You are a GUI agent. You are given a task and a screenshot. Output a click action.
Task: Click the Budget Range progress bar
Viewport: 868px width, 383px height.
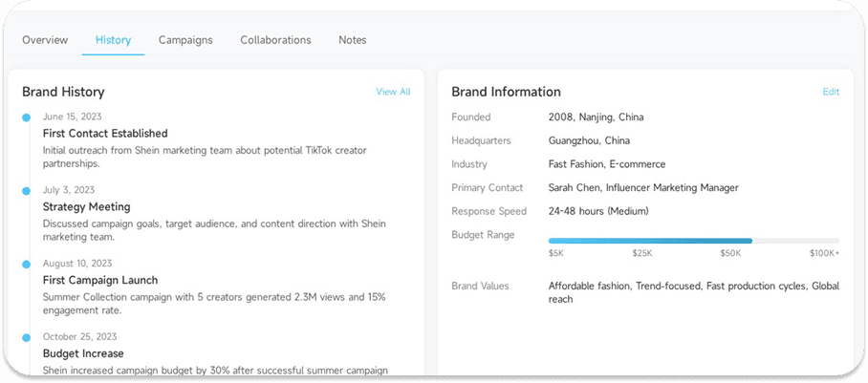click(x=693, y=241)
